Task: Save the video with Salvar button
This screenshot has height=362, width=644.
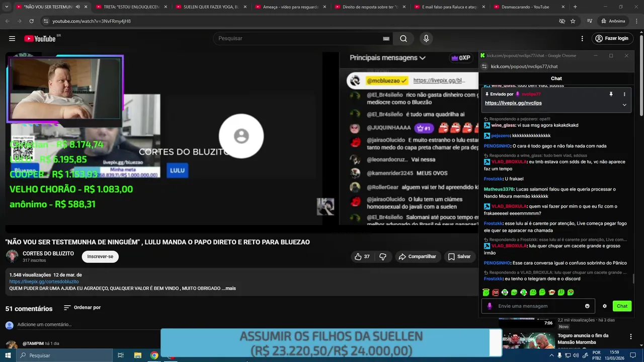Action: 459,256
